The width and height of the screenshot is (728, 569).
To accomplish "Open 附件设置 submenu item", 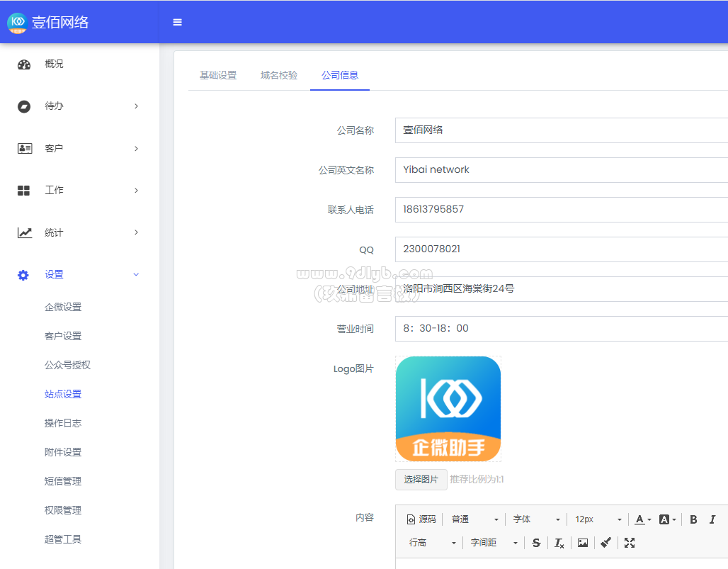I will pyautogui.click(x=63, y=452).
